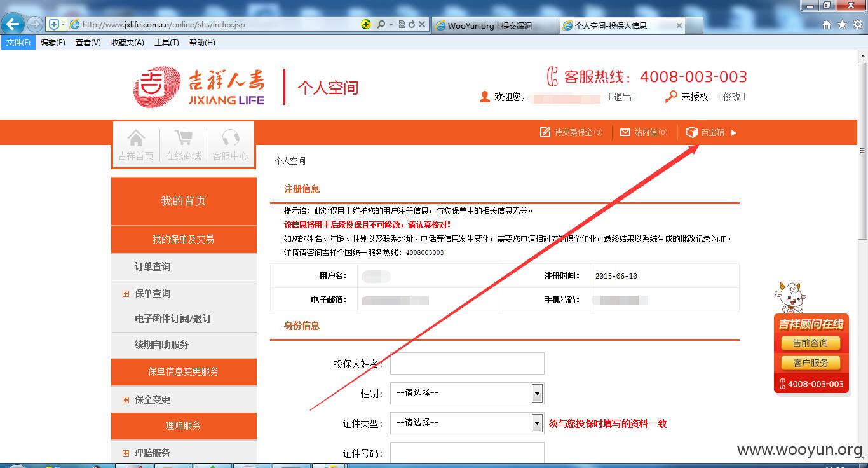868x468 pixels.
Task: Click the 投保人姓名 input field
Action: [x=467, y=363]
